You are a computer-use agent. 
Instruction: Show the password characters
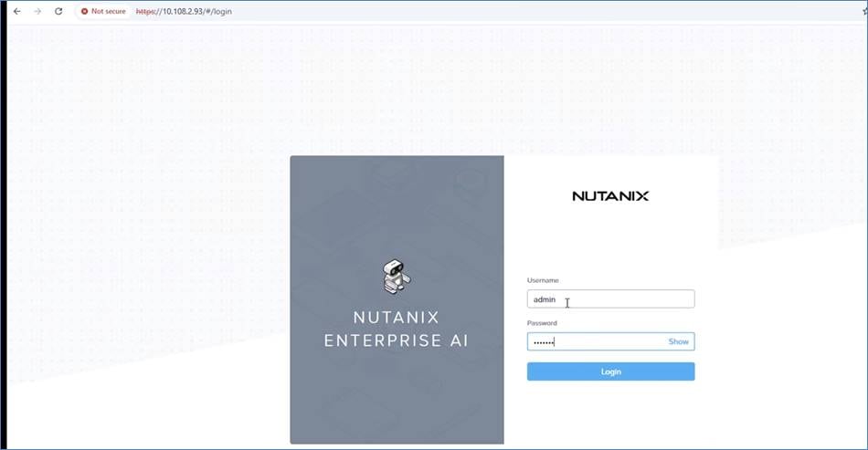[x=678, y=341]
